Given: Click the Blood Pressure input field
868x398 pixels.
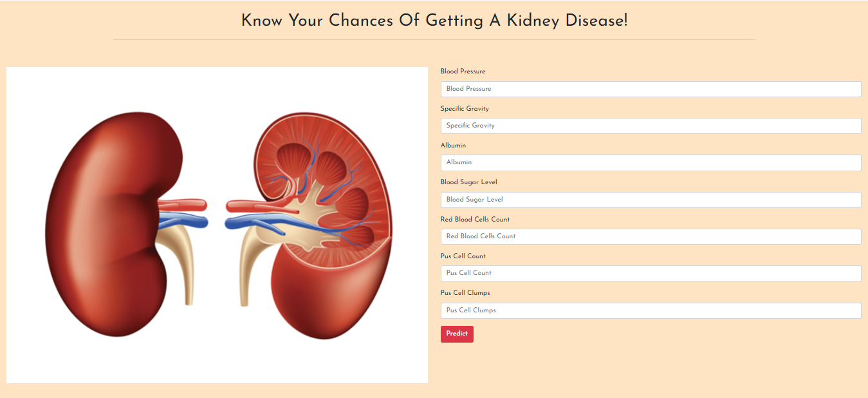Looking at the screenshot, I should point(650,89).
